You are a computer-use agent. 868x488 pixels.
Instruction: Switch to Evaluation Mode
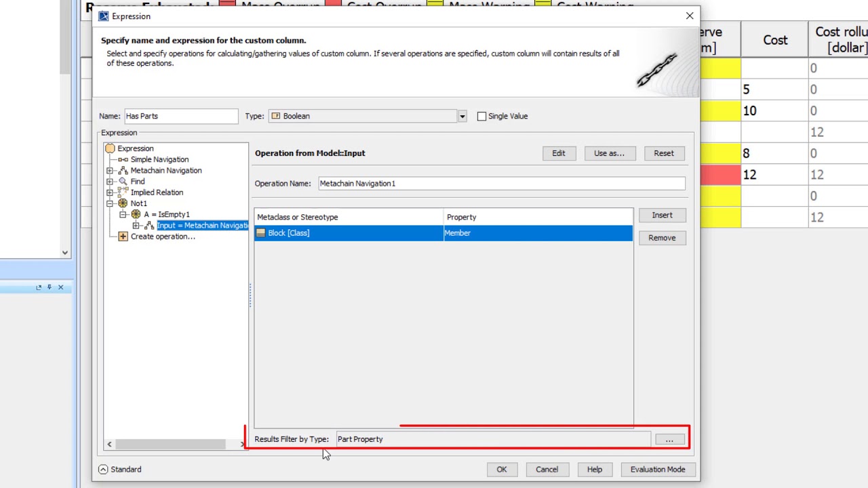tap(658, 469)
